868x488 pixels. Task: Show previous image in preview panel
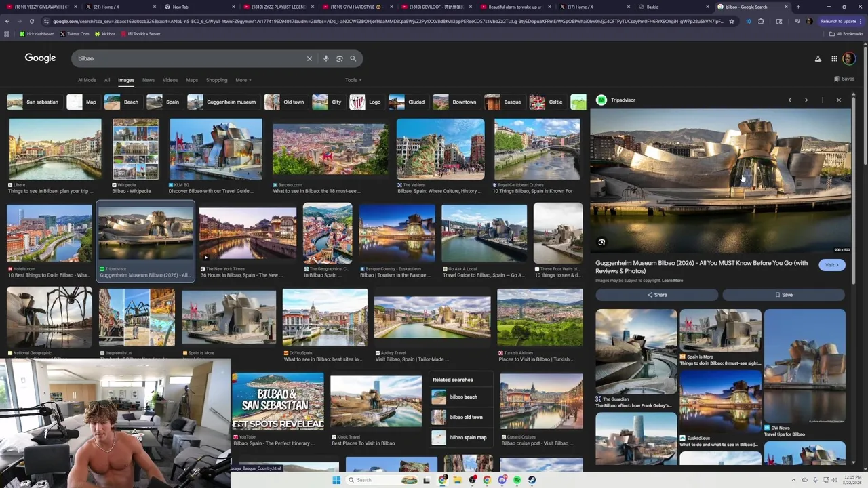coord(789,100)
